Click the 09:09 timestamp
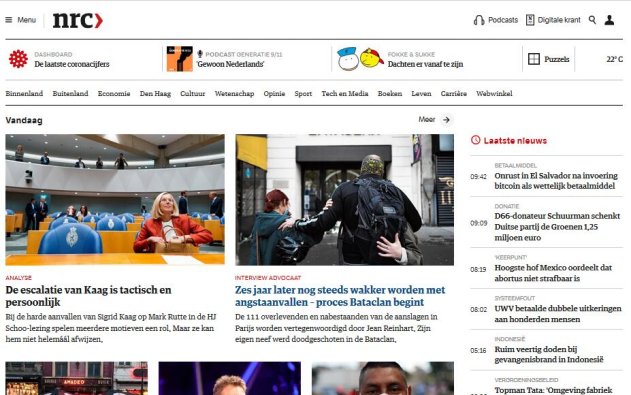Viewport: 631px width, 395px height. pos(478,223)
